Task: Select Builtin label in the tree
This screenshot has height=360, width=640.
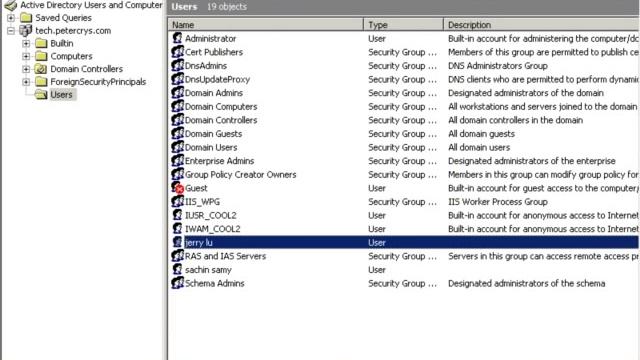Action: tap(62, 43)
